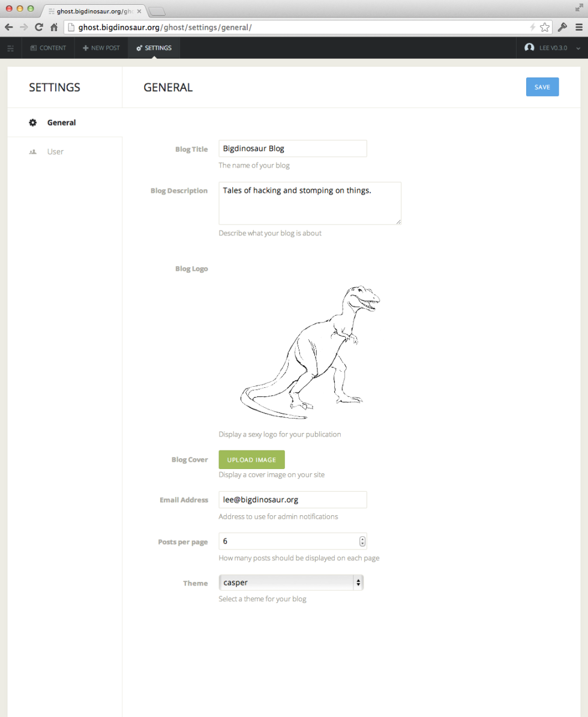This screenshot has width=588, height=717.
Task: Click the users icon beside User
Action: [33, 151]
